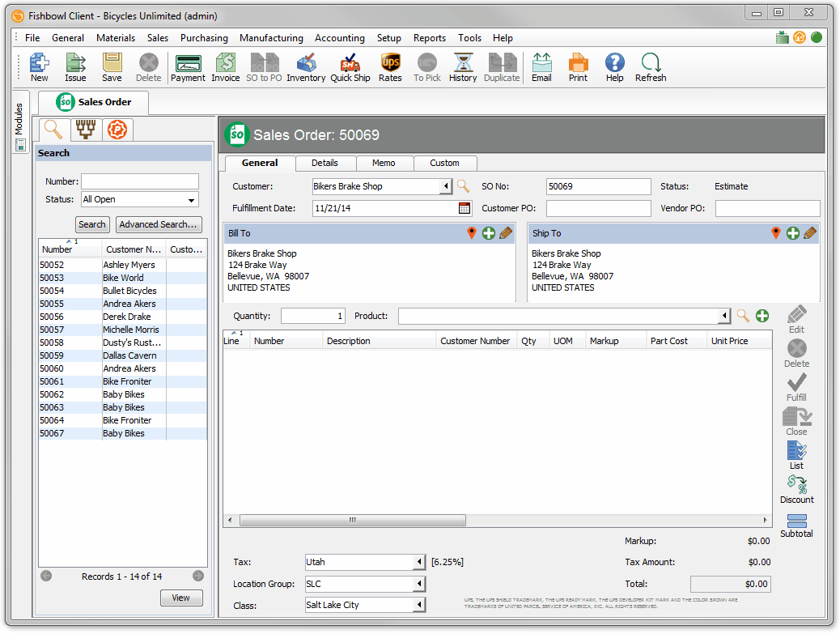Image resolution: width=840 pixels, height=634 pixels.
Task: Open the Fulfillment Date calendar picker
Action: [x=465, y=208]
